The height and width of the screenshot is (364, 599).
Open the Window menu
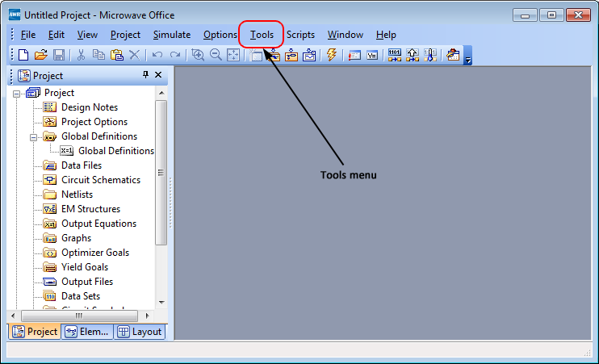(x=346, y=35)
